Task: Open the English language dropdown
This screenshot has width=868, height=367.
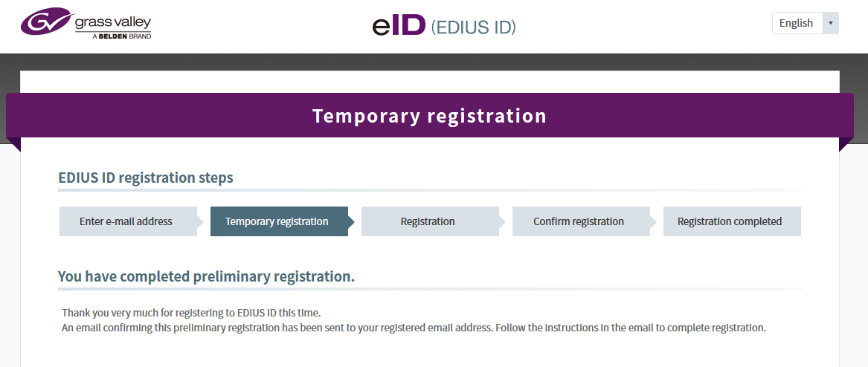Action: [x=797, y=23]
